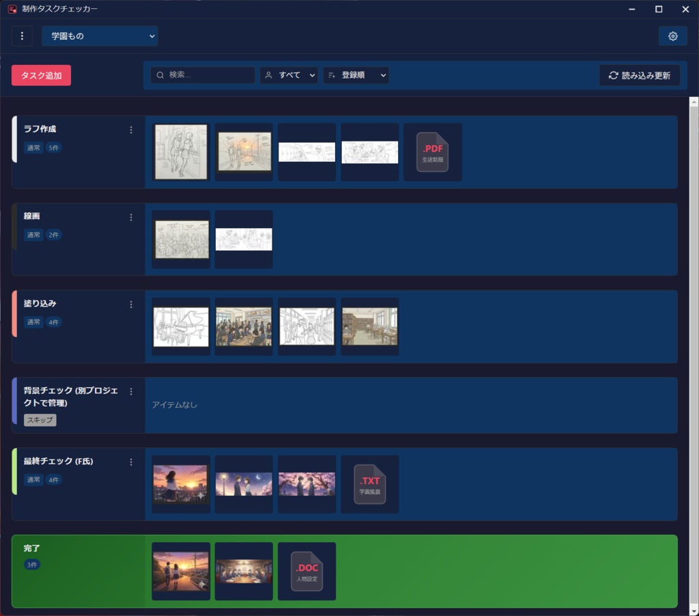Open the 登録順 sort order dropdown
Viewport: 699px width, 616px height.
point(356,75)
